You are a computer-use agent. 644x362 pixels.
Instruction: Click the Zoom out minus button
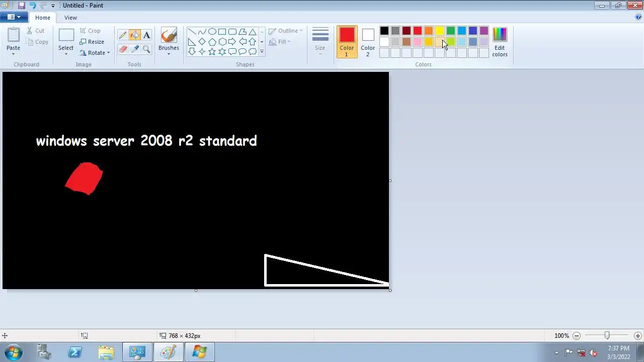(577, 335)
